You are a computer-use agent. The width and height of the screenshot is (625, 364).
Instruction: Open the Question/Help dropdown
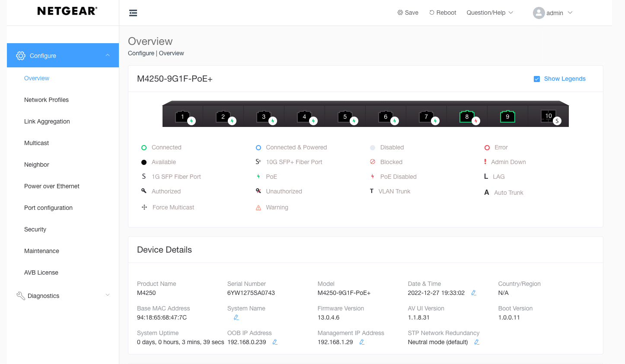490,13
